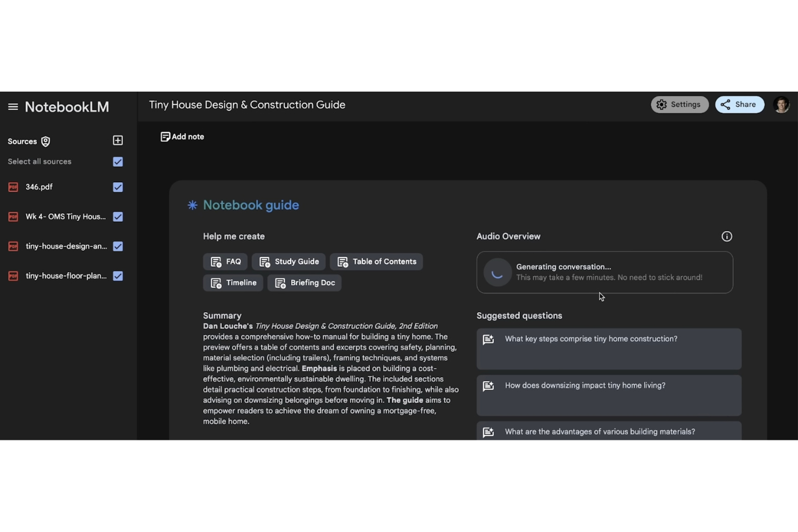
Task: Click icon beside building materials question
Action: coord(489,432)
